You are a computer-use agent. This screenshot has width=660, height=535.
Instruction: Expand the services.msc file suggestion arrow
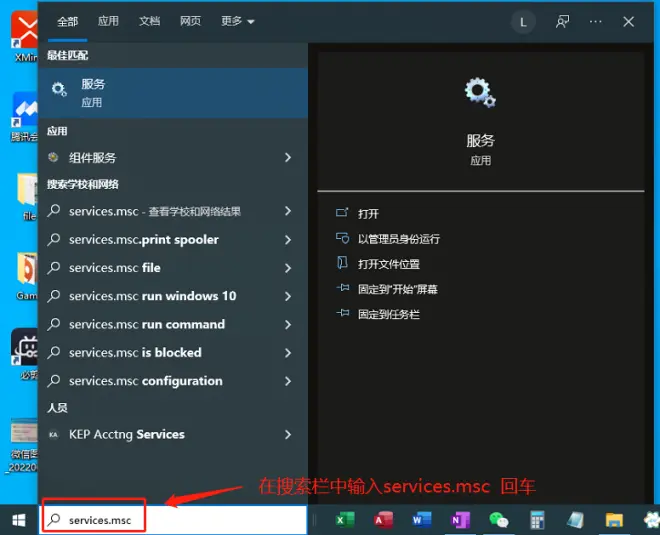[288, 268]
